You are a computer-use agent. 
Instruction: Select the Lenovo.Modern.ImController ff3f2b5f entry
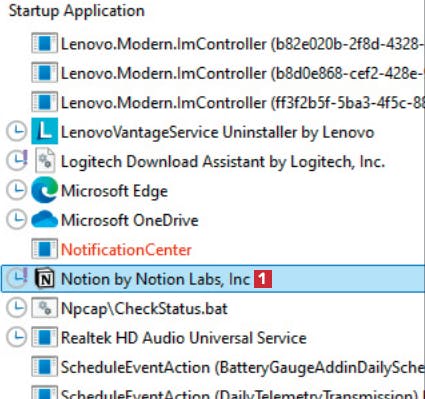[x=243, y=102]
